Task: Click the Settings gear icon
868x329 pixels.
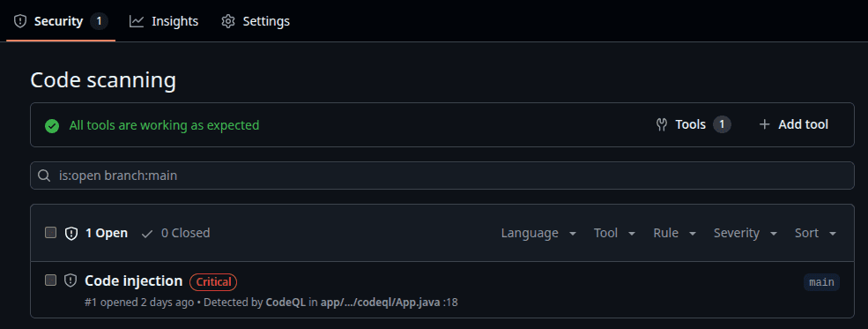Action: [x=228, y=21]
